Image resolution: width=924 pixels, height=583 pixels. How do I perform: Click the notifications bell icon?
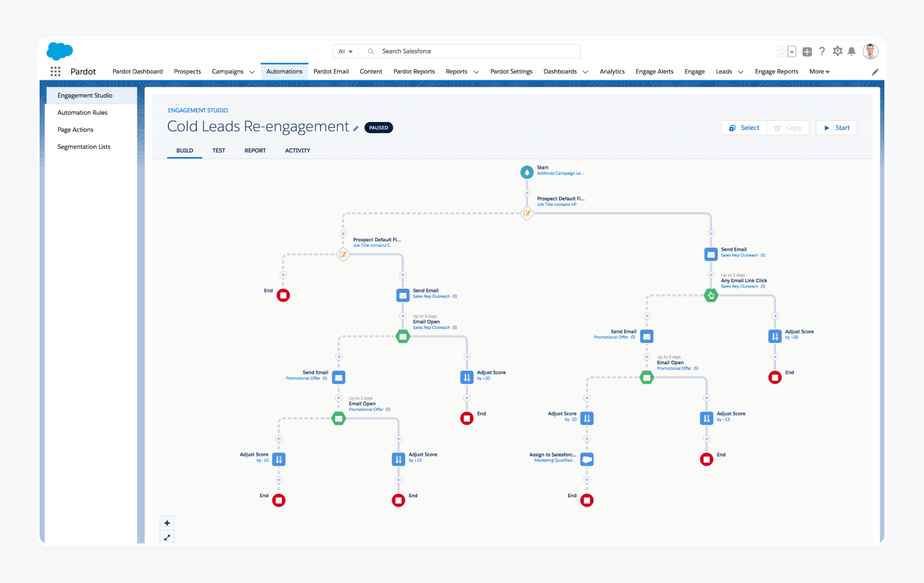(x=851, y=51)
